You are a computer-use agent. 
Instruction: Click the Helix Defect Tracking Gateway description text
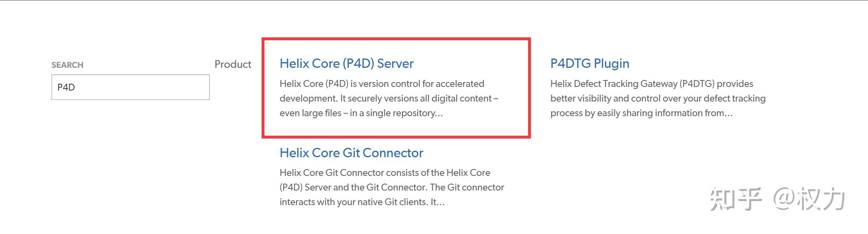click(657, 98)
